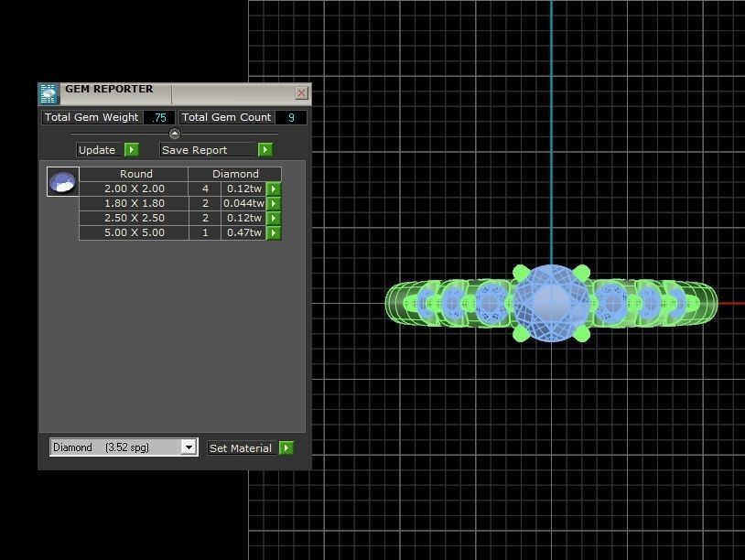Click the Total Gem Count value 9

click(x=291, y=117)
